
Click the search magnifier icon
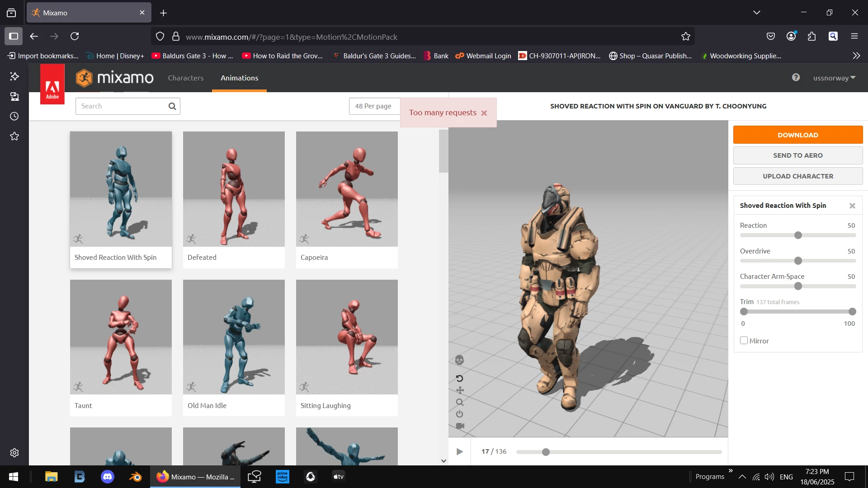pos(172,106)
